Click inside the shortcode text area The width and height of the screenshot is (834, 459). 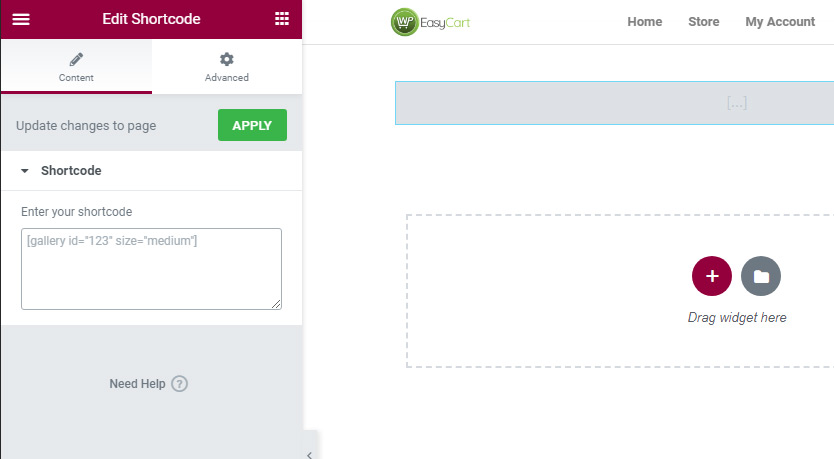pos(152,269)
